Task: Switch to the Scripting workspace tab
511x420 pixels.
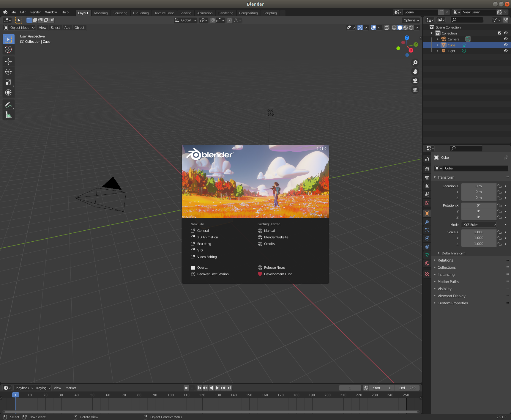Action: click(270, 13)
